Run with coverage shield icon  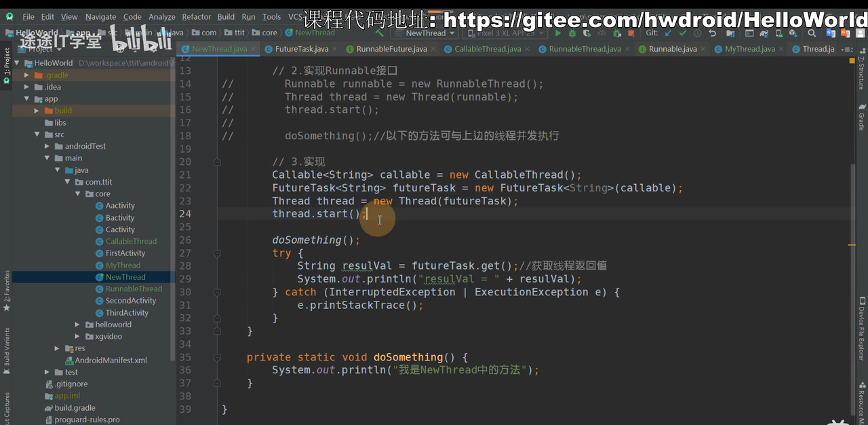tap(587, 33)
